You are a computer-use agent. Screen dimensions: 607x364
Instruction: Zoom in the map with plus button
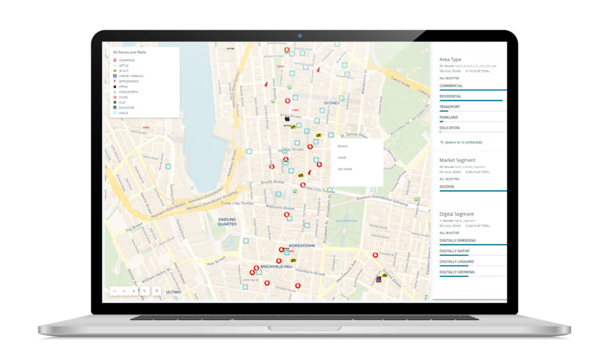[x=133, y=291]
